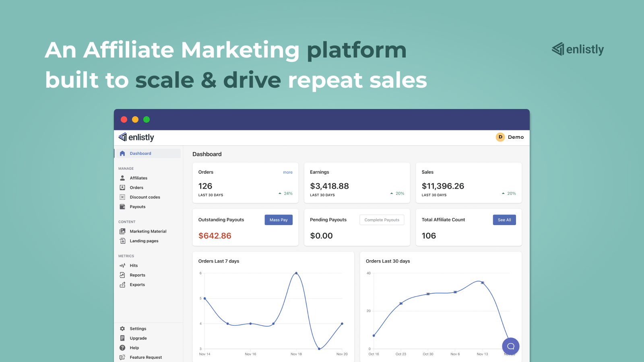This screenshot has width=644, height=362.
Task: Click the Orders Last 7 days title
Action: pyautogui.click(x=219, y=261)
